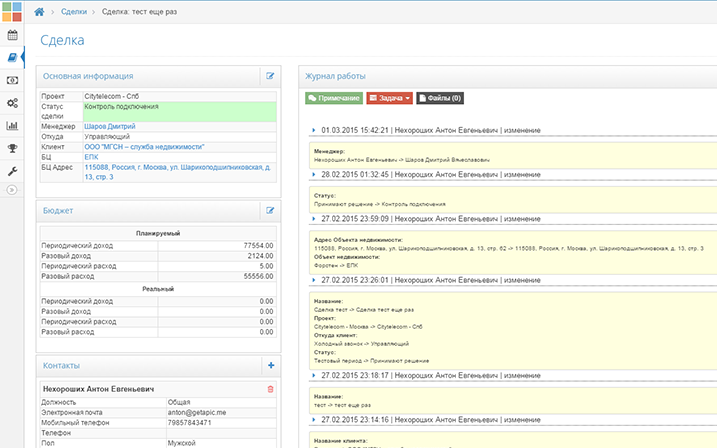Open the calendar from the sidebar

coord(12,35)
